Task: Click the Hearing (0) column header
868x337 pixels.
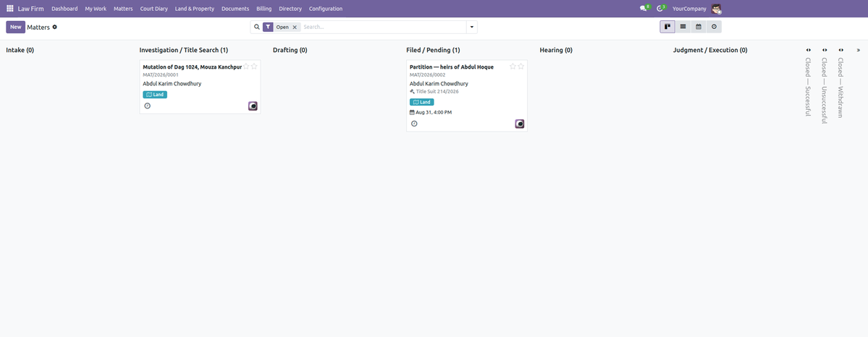Action: coord(556,50)
